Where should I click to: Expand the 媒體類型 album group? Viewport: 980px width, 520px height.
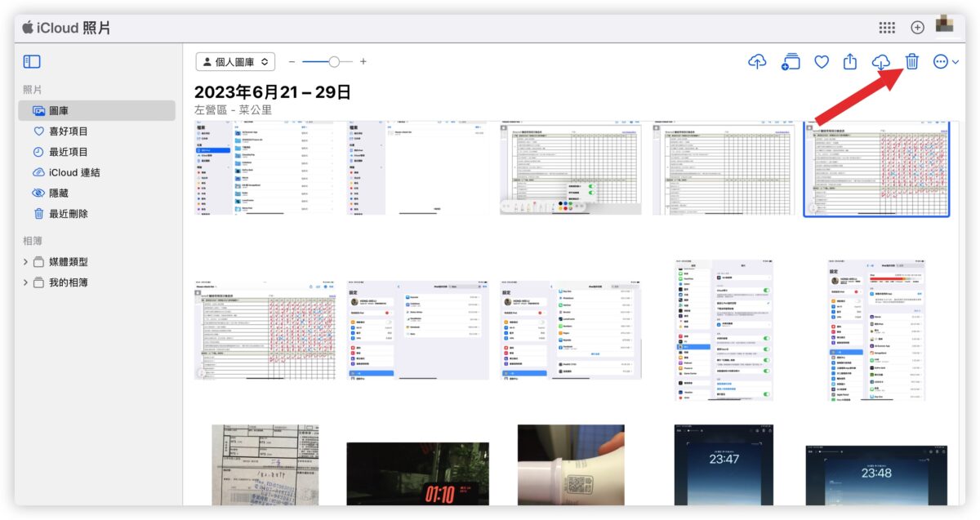pyautogui.click(x=26, y=262)
